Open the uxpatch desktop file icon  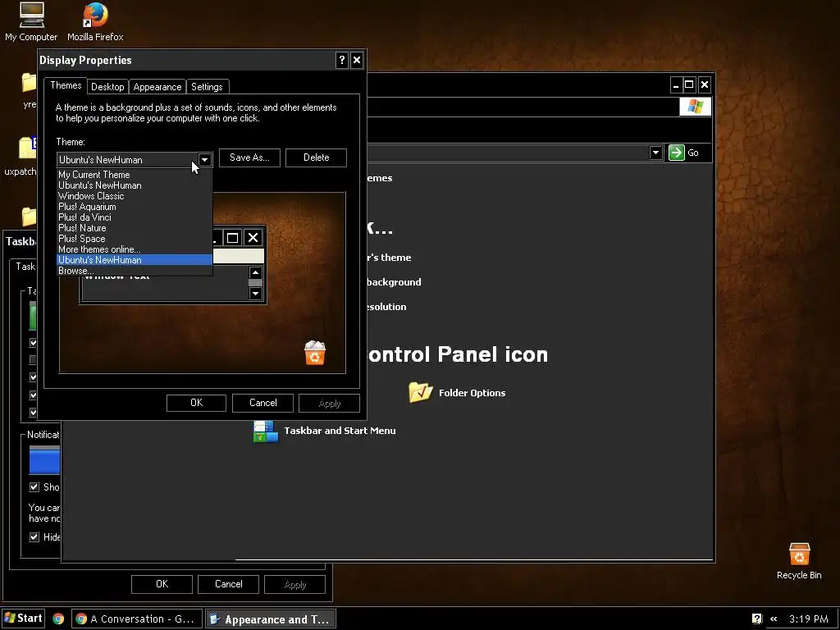click(21, 155)
